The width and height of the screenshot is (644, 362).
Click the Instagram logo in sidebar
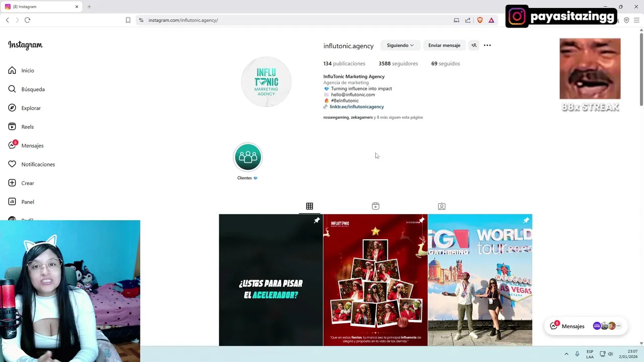tap(25, 45)
